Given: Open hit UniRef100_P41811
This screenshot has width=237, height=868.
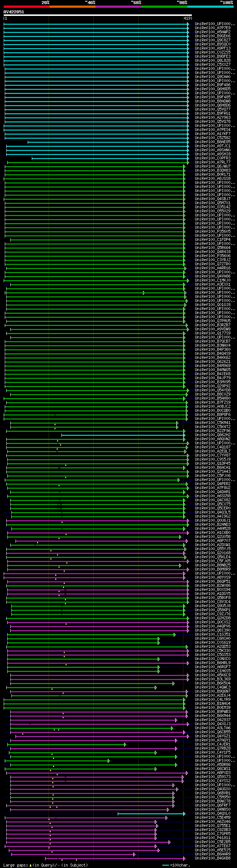Looking at the screenshot, I should (x=213, y=838).
